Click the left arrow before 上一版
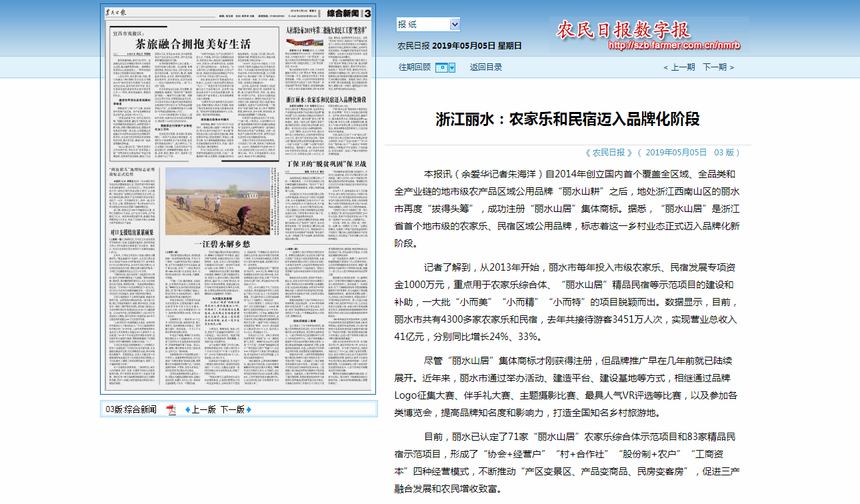This screenshot has height=504, width=860. coord(187,409)
